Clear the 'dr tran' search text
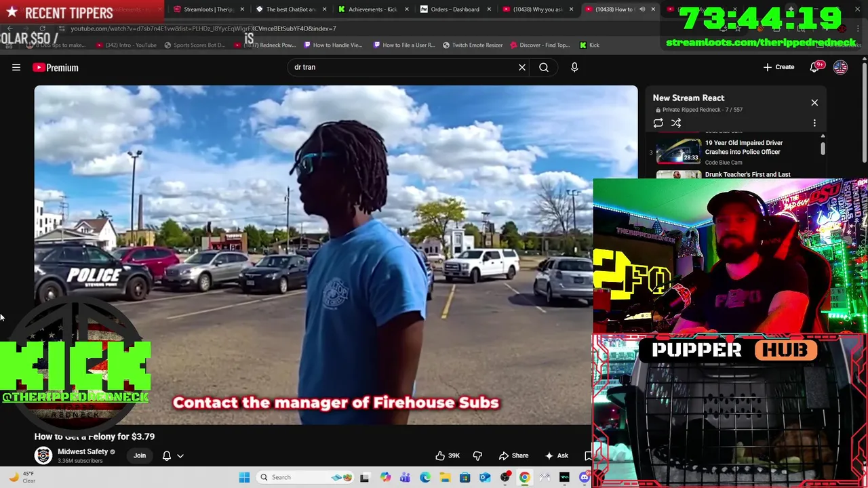Screen dimensions: 868x488 pyautogui.click(x=522, y=67)
